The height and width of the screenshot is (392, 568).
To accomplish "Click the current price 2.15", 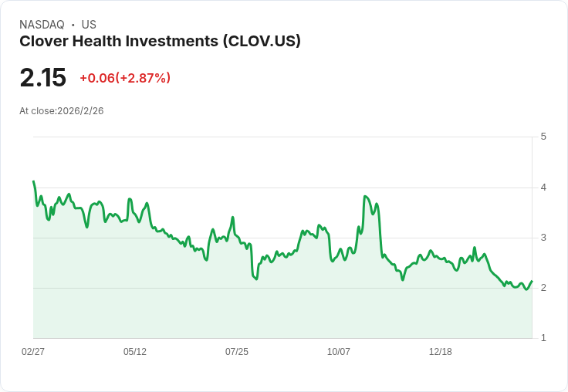I will [43, 78].
